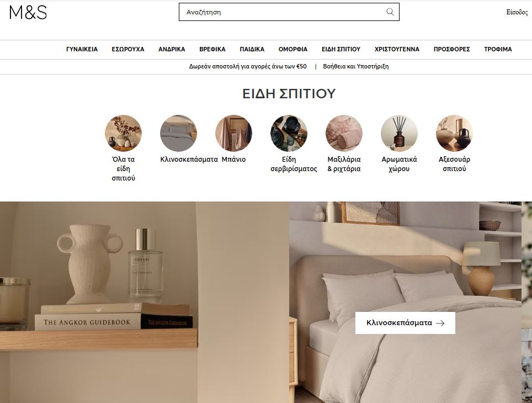532x403 pixels.
Task: Select the Κλινοσκεπάσματα circular category image
Action: [178, 133]
